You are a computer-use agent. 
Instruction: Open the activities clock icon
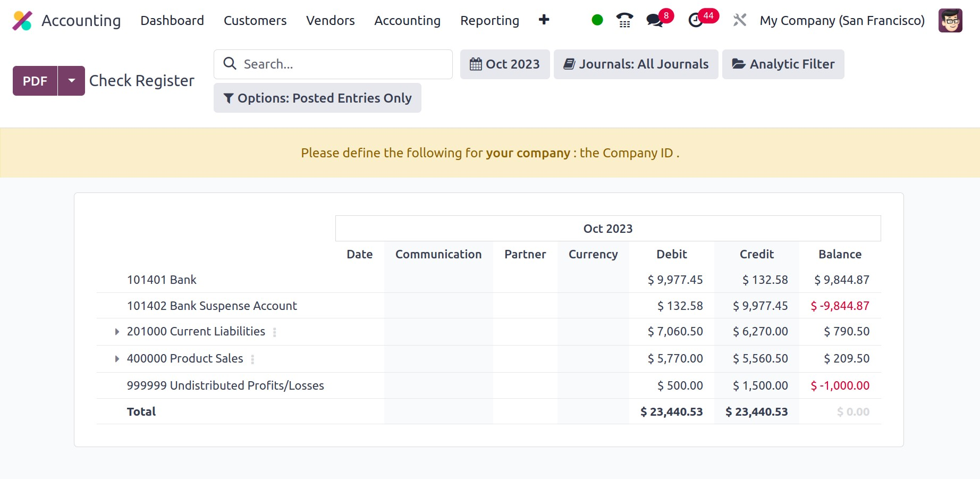pos(696,21)
